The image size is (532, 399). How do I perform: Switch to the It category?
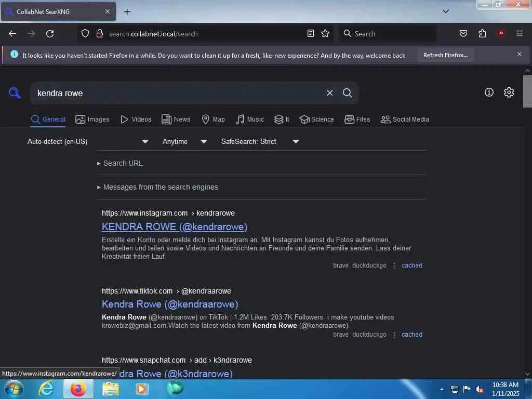(x=282, y=119)
